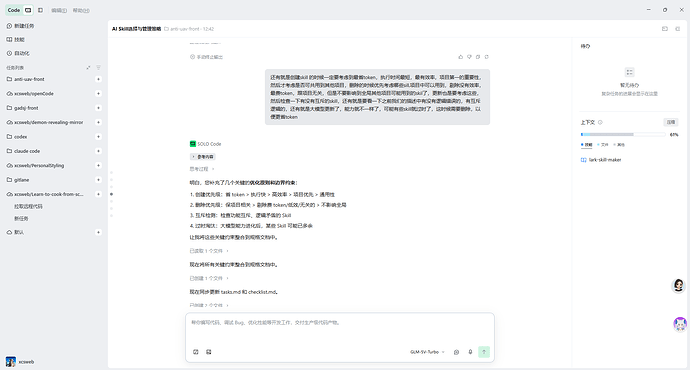The image size is (690, 370).
Task: Add a task to the 默认 group
Action: 99,232
